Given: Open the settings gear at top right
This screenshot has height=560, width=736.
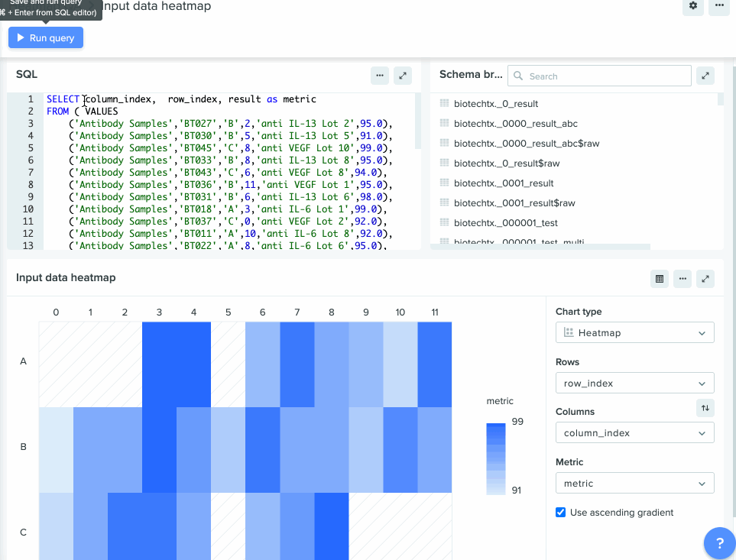Looking at the screenshot, I should tap(692, 6).
